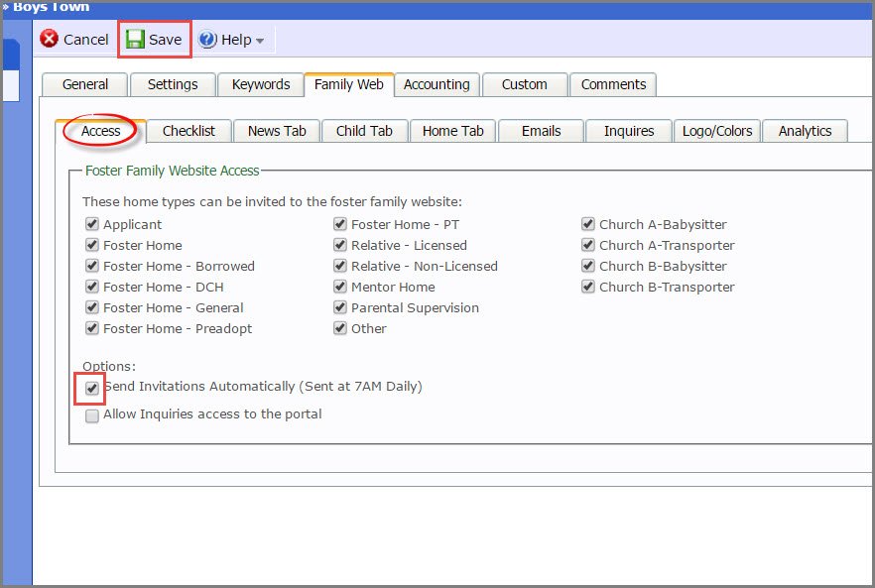Viewport: 875px width, 588px height.
Task: Click the Allow Inquiries access label text
Action: pos(212,413)
